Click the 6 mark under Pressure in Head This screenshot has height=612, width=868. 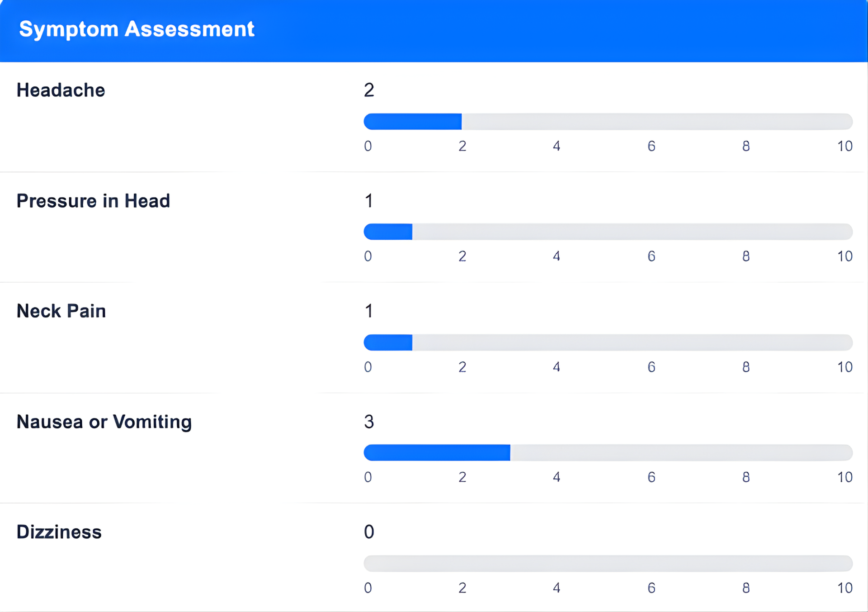(x=651, y=256)
